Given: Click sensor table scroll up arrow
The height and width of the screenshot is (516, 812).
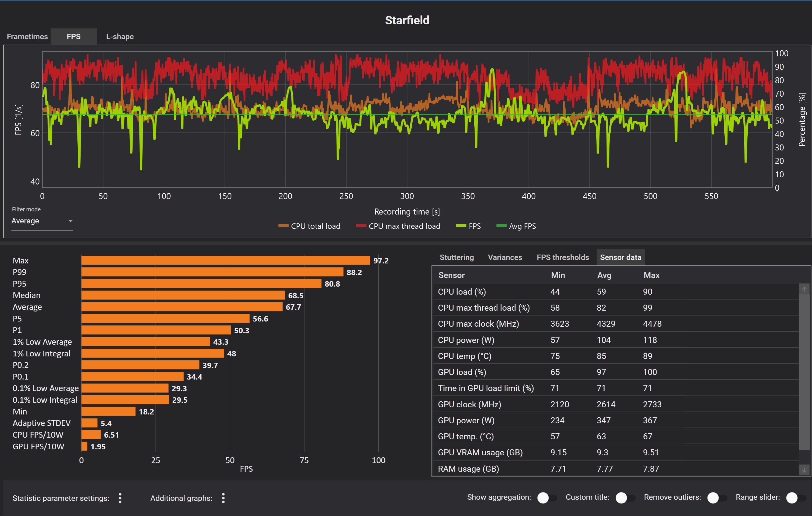Looking at the screenshot, I should [804, 289].
